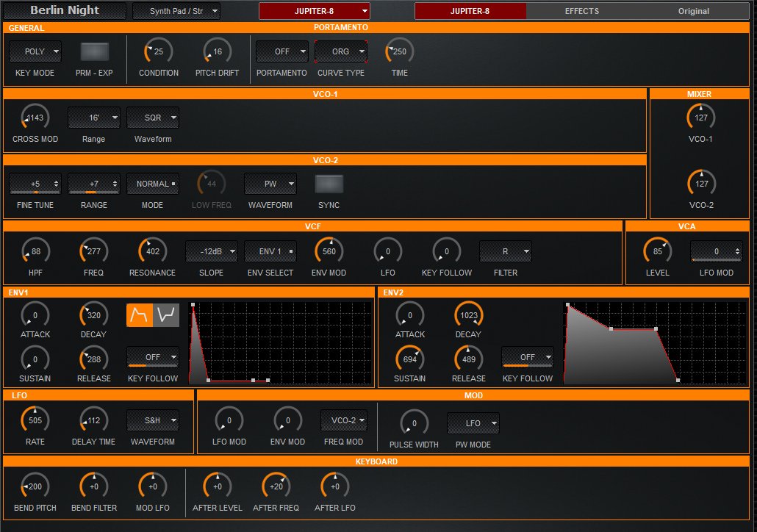The height and width of the screenshot is (532, 757).
Task: Toggle the VCO-2 MODE NORMAL switch
Action: [x=153, y=184]
